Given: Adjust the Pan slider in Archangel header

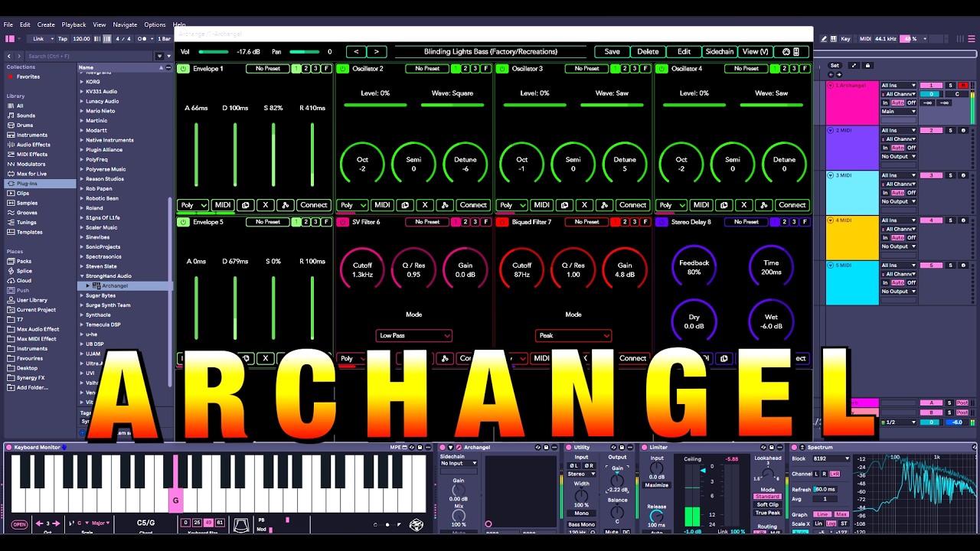Looking at the screenshot, I should (305, 52).
